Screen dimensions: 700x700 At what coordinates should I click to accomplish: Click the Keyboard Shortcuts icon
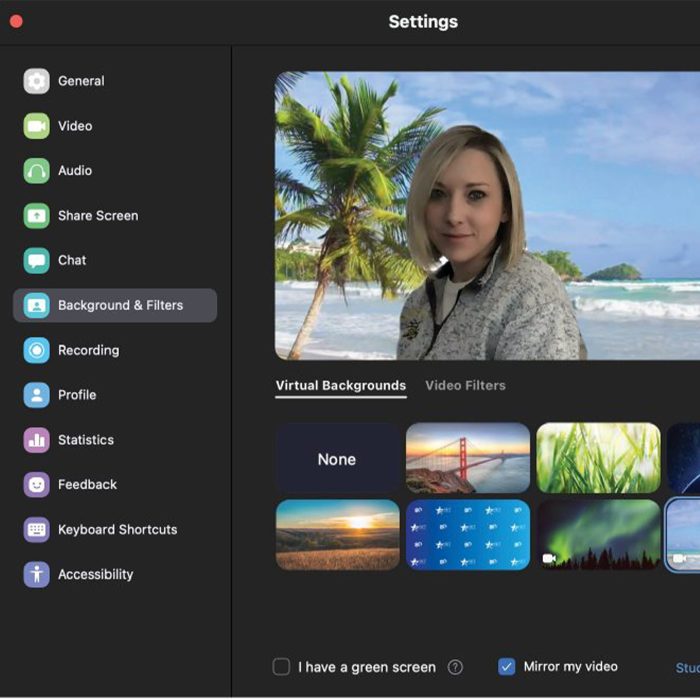coord(36,530)
